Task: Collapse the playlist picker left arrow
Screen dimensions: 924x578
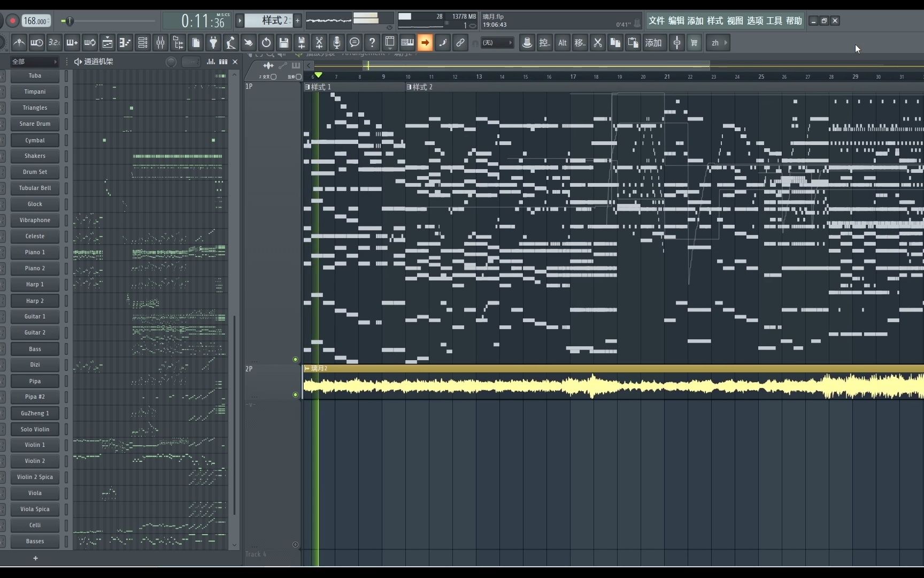Action: coord(309,65)
